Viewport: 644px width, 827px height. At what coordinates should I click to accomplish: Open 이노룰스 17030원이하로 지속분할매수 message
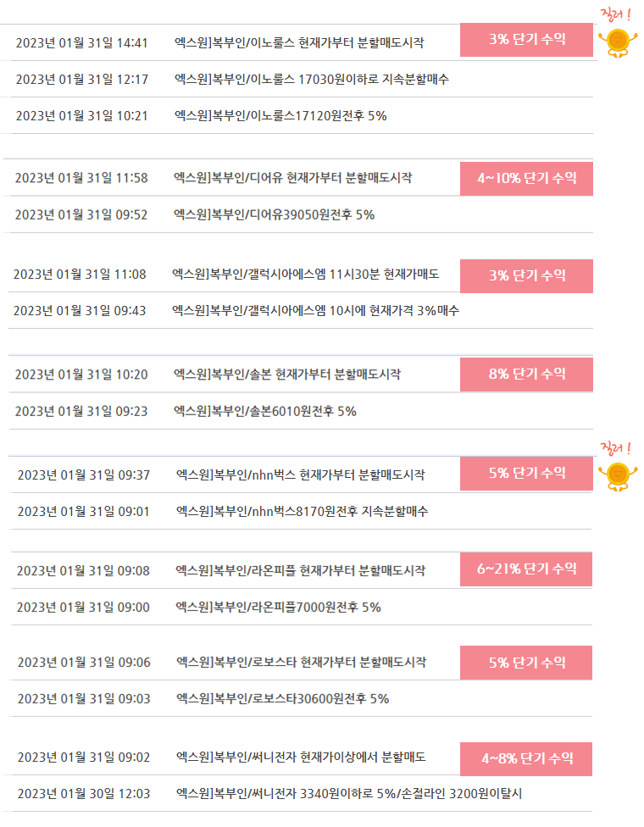(312, 80)
